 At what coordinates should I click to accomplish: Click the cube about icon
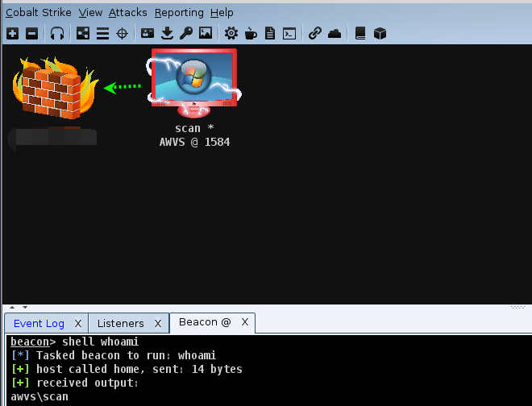pos(380,34)
